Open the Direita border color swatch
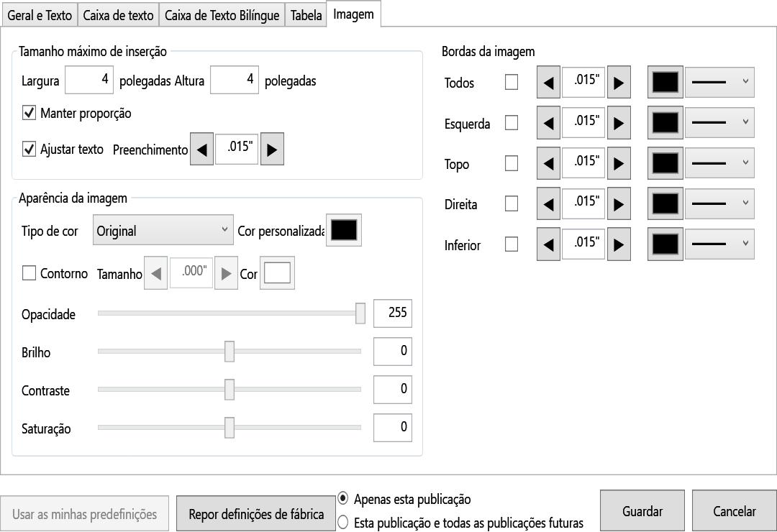This screenshot has height=532, width=777. (x=665, y=203)
